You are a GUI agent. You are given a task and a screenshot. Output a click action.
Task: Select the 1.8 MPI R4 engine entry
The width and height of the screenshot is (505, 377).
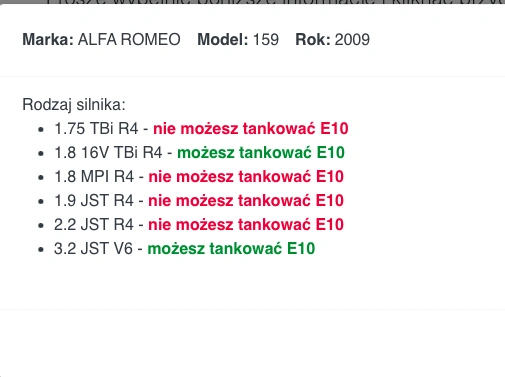pos(94,177)
